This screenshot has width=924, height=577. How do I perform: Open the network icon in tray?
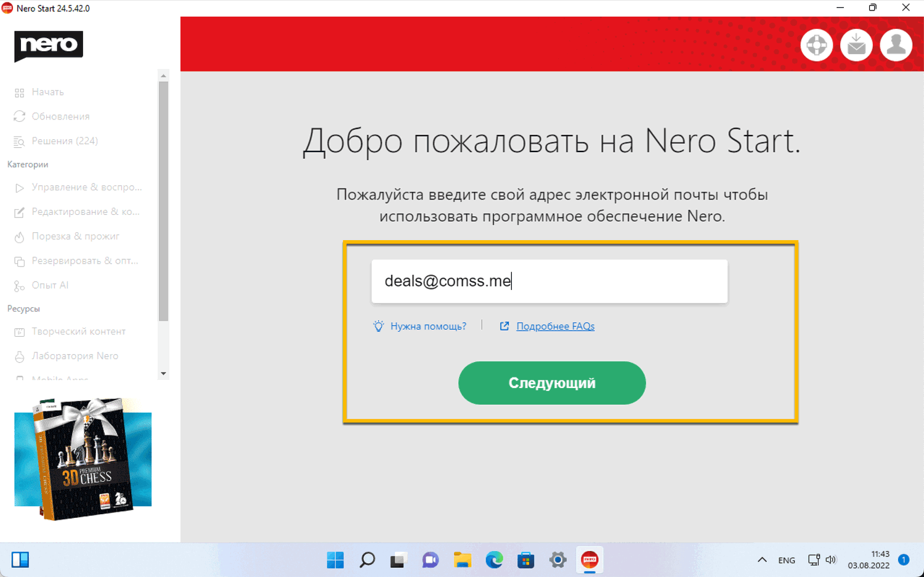click(814, 560)
